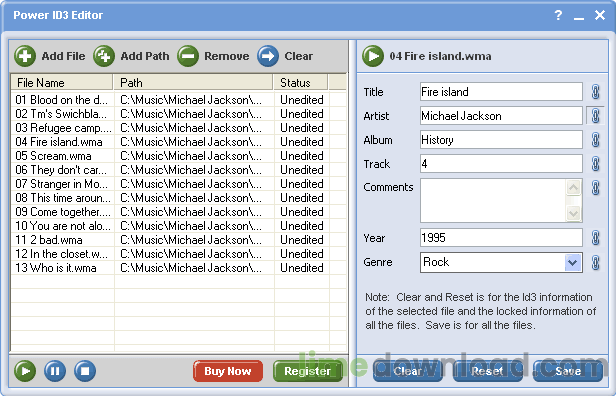Screen dimensions: 616x396
Task: Toggle lock for Title field
Action: [596, 92]
